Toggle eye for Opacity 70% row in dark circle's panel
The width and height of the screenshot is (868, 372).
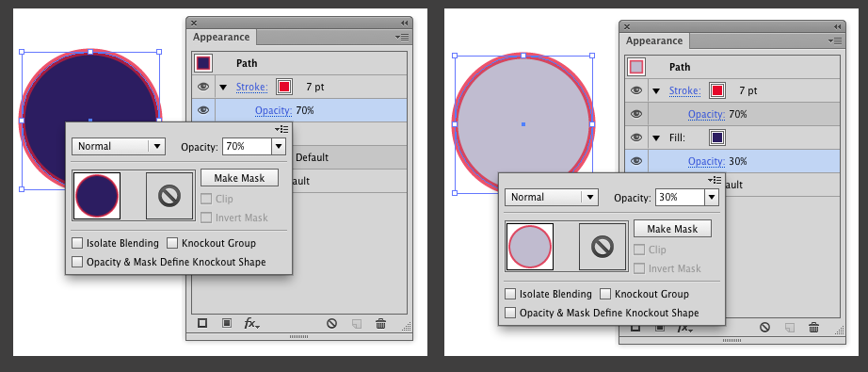pos(203,110)
